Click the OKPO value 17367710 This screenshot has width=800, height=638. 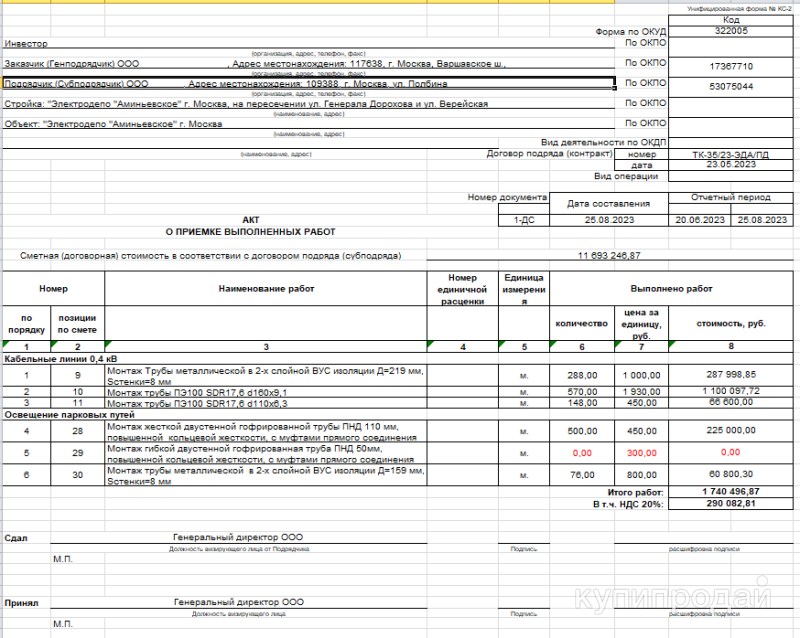pyautogui.click(x=731, y=66)
